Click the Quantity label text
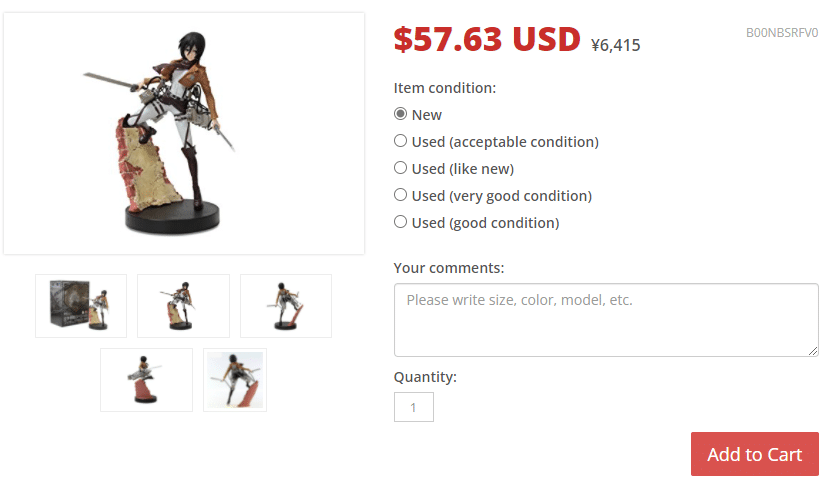835x491 pixels. point(425,377)
